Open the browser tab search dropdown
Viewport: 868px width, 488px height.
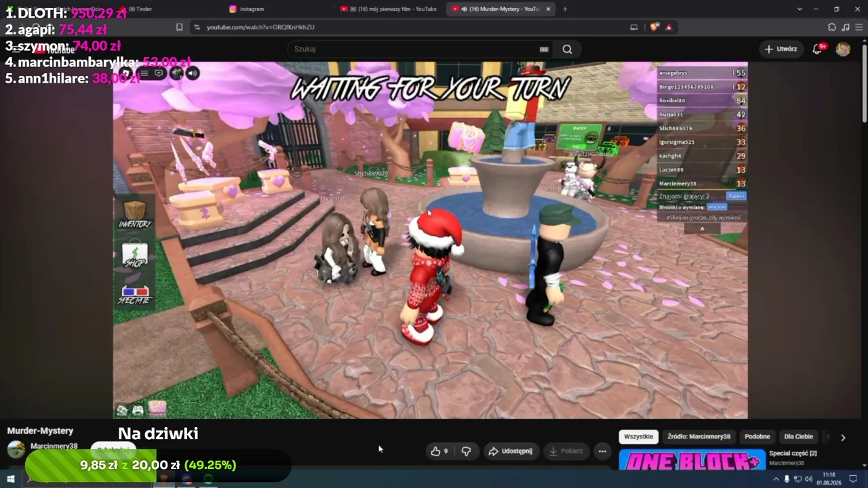point(800,9)
